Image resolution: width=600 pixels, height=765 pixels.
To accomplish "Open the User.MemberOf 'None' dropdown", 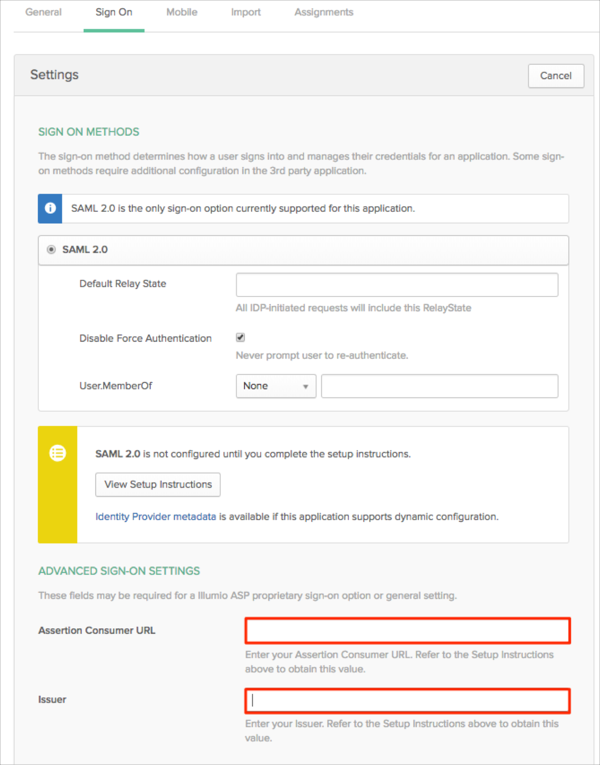I will point(276,386).
